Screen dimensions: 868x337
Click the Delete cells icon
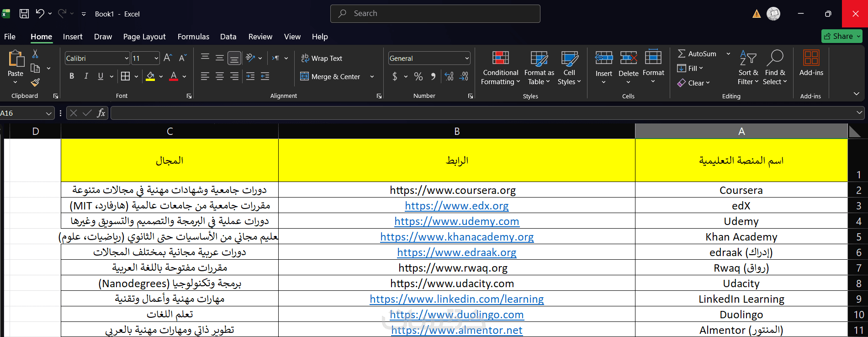point(629,58)
